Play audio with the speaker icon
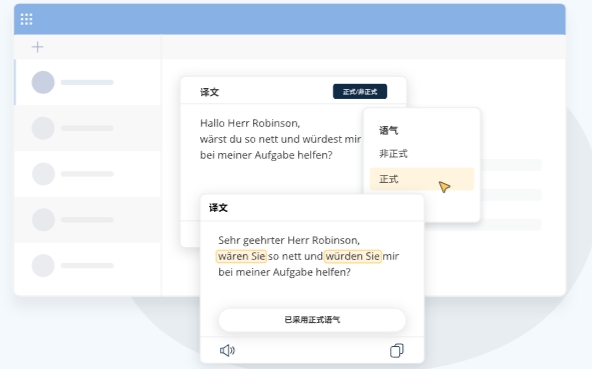Viewport: 592px width, 369px height. point(227,350)
